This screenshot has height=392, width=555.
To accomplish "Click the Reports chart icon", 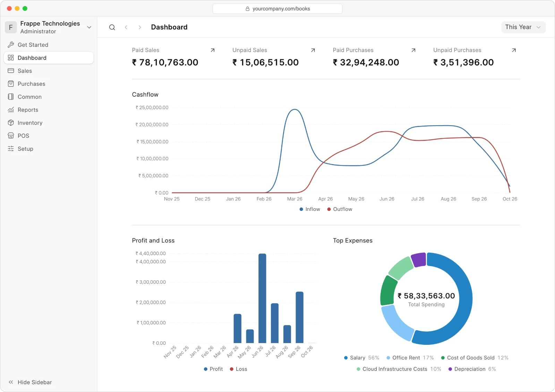I will pos(11,110).
